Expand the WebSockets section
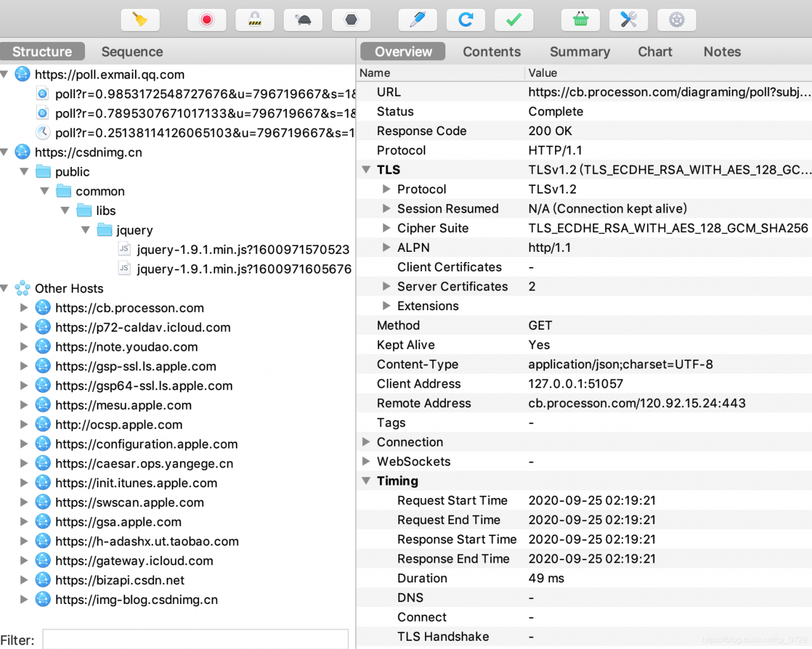 coord(366,461)
